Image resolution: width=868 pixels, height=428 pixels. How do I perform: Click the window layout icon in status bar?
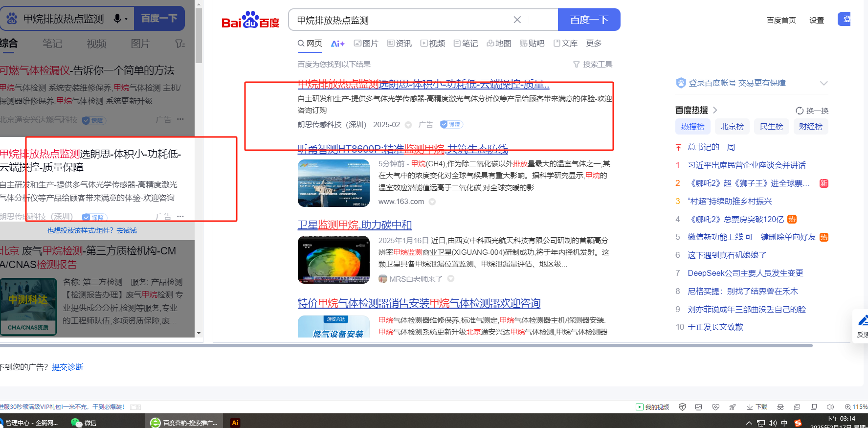[x=814, y=407]
